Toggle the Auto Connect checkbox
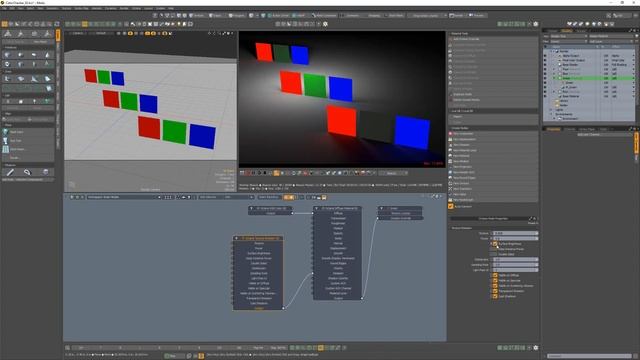The width and height of the screenshot is (640, 360). [x=451, y=207]
